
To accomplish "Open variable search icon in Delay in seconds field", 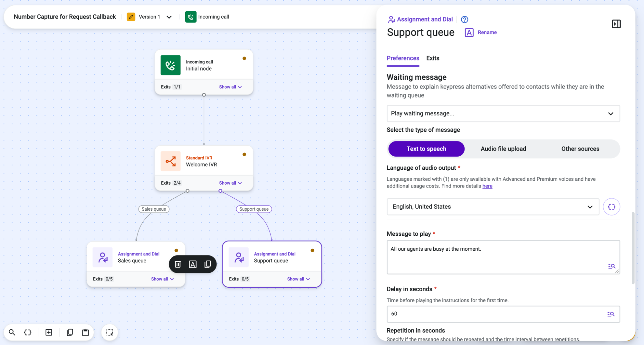I will 611,314.
